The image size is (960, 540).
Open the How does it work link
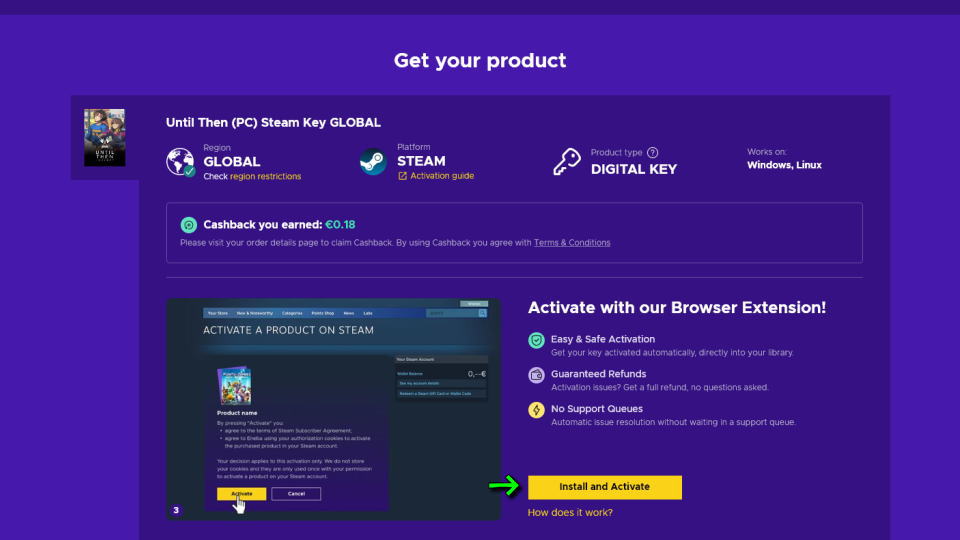tap(570, 512)
